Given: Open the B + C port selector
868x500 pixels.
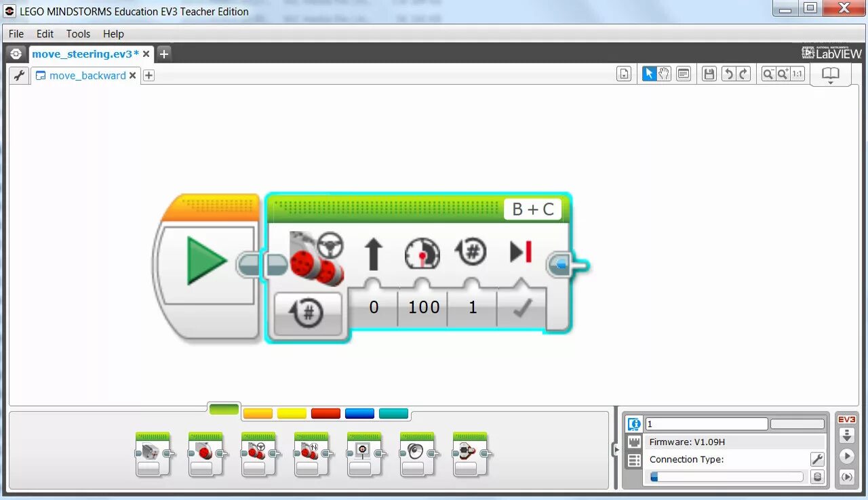Looking at the screenshot, I should 532,209.
